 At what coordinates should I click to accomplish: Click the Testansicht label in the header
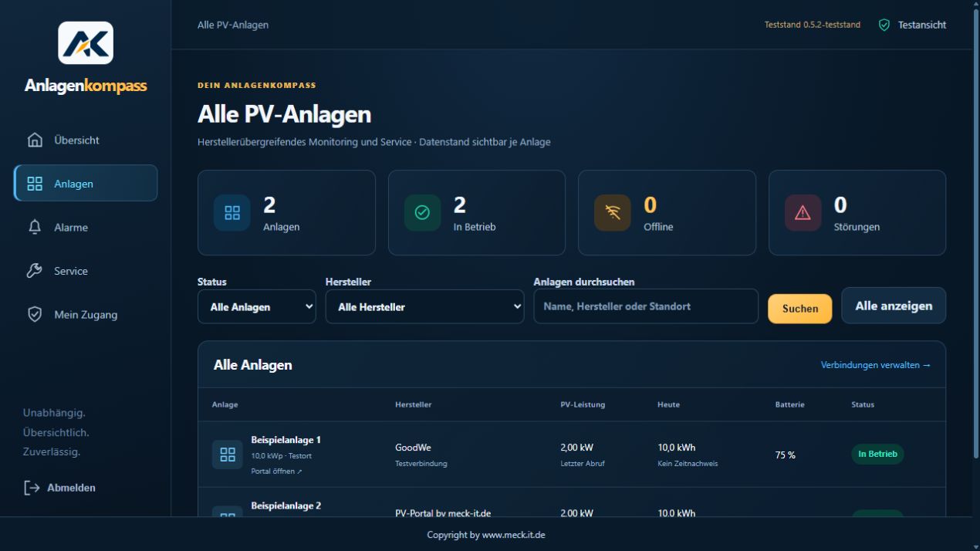(922, 25)
